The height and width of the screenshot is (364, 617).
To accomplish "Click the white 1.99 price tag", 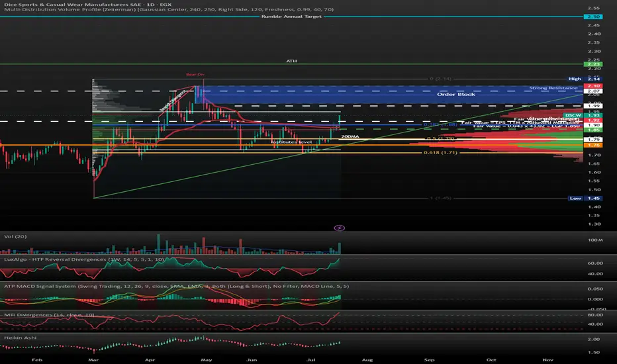I will 593,106.
